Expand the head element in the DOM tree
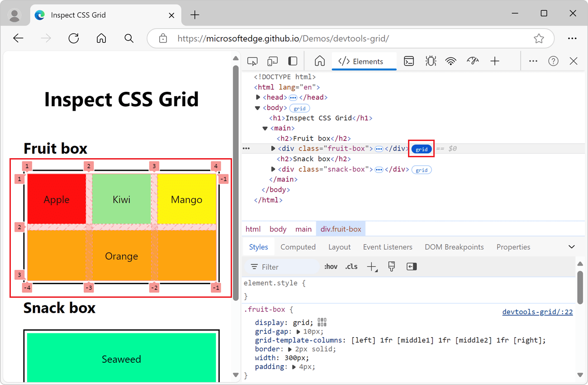Viewport: 588px width, 385px height. [257, 97]
